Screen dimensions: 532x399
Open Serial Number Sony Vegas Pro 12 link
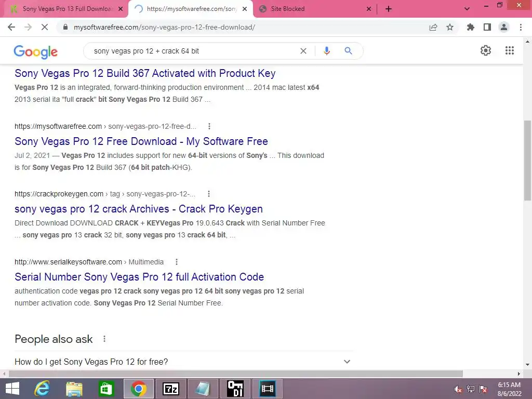coord(139,277)
